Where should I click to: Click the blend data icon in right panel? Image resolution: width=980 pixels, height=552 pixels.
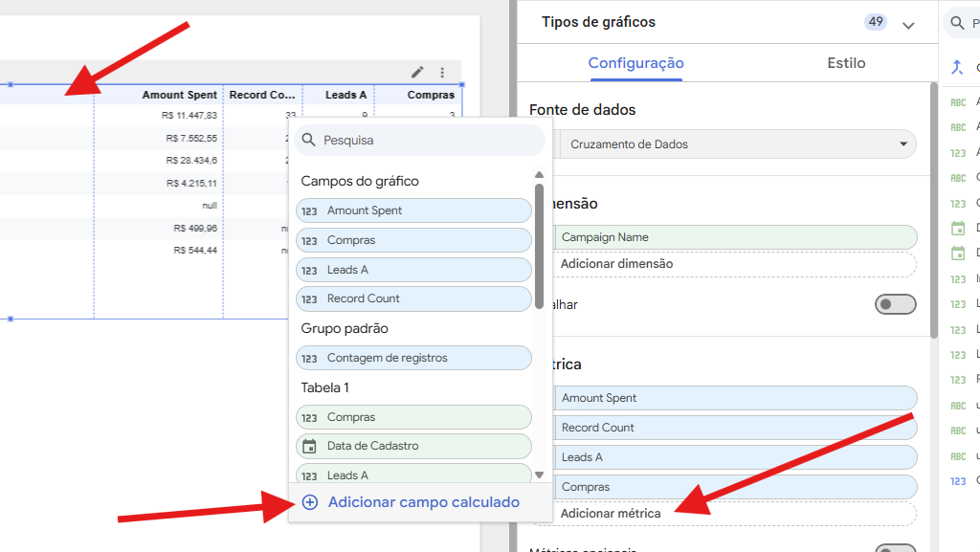click(x=956, y=68)
